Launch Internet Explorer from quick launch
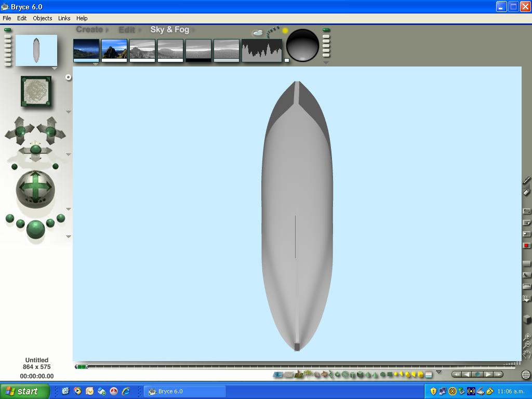 pyautogui.click(x=126, y=391)
